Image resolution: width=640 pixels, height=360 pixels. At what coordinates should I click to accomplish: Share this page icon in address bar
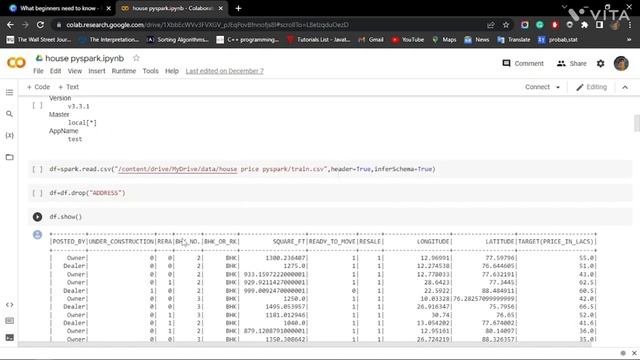click(x=491, y=25)
